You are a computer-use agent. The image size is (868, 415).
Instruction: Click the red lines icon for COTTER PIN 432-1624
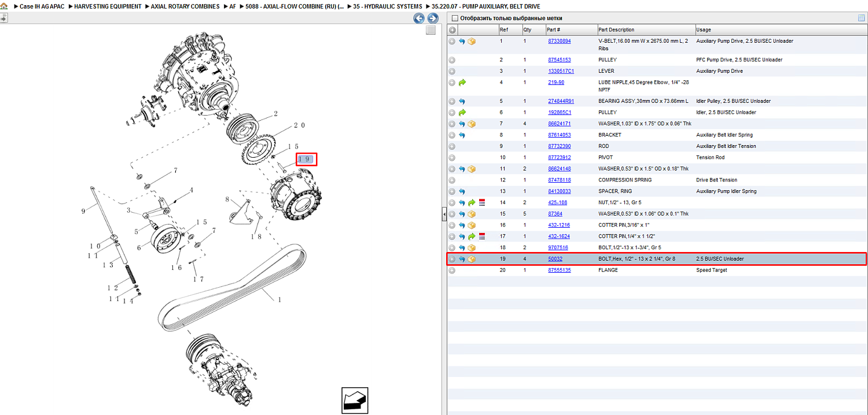(x=481, y=236)
